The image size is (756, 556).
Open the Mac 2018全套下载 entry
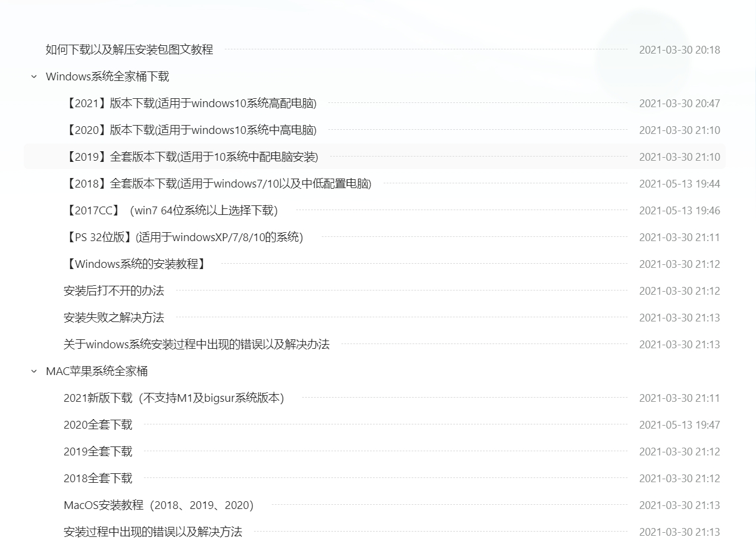[x=98, y=479]
